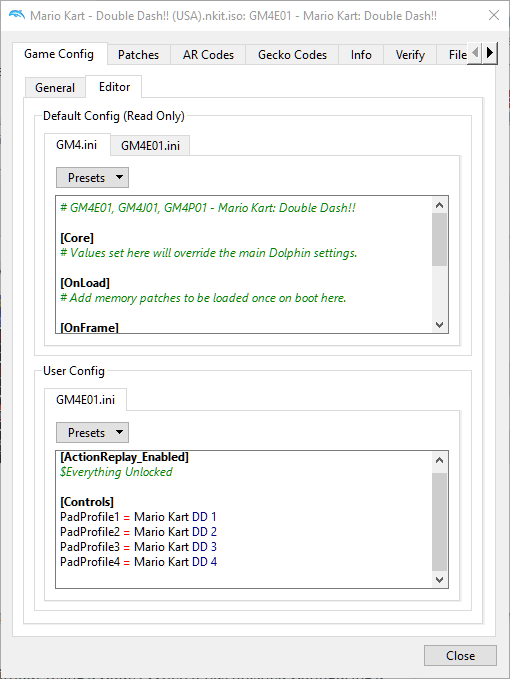This screenshot has height=679, width=510.
Task: Select the partially visible File tab
Action: [453, 55]
